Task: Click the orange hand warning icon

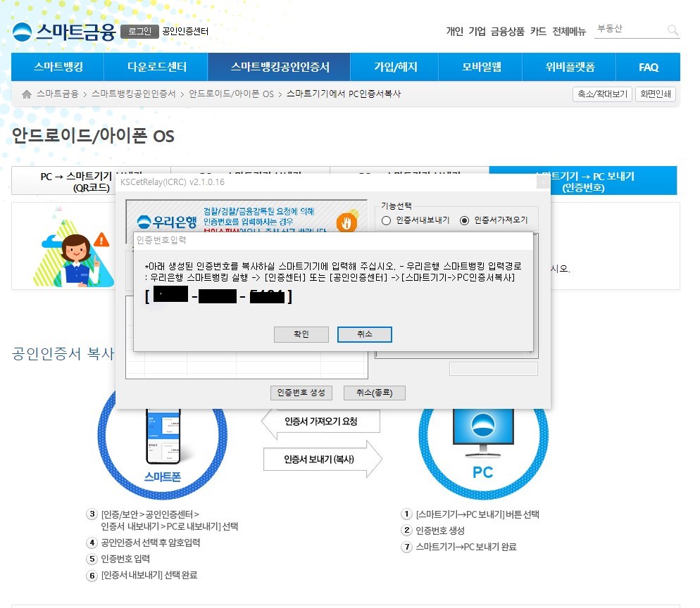Action: [347, 222]
